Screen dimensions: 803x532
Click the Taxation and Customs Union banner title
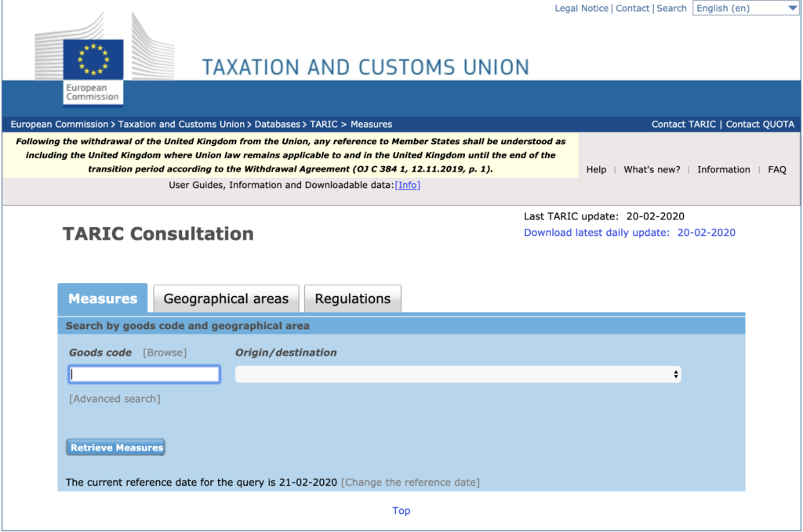365,66
